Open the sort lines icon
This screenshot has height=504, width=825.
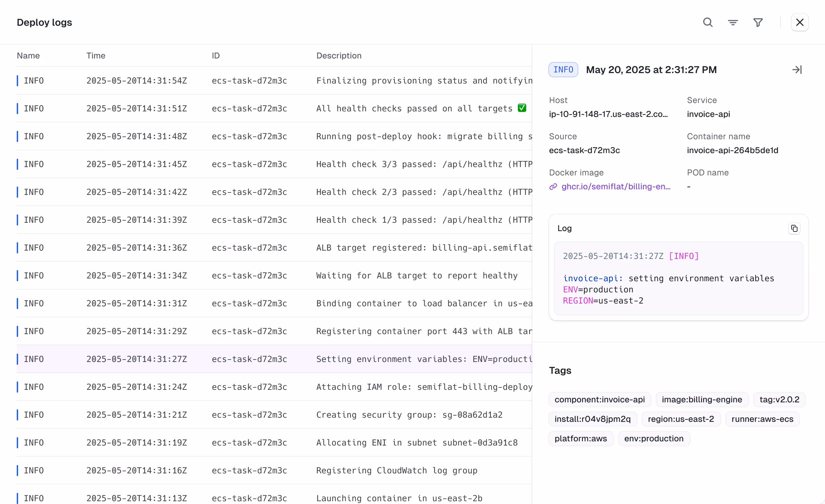pos(733,23)
